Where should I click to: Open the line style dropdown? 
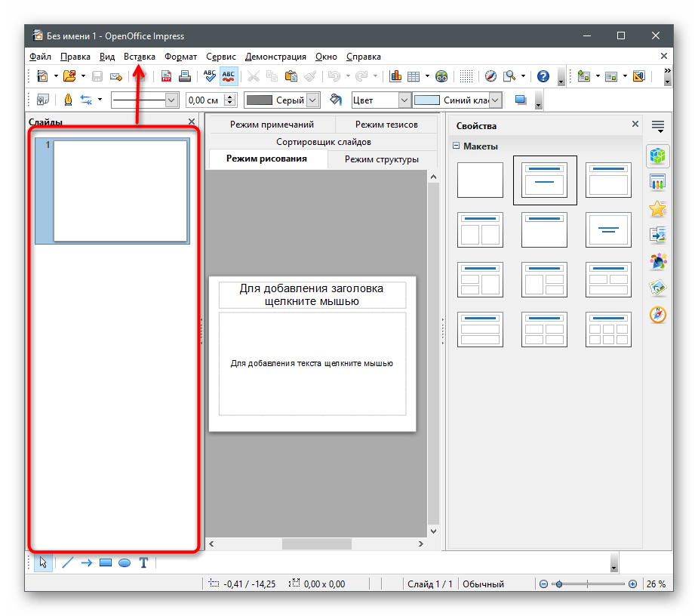pyautogui.click(x=171, y=100)
